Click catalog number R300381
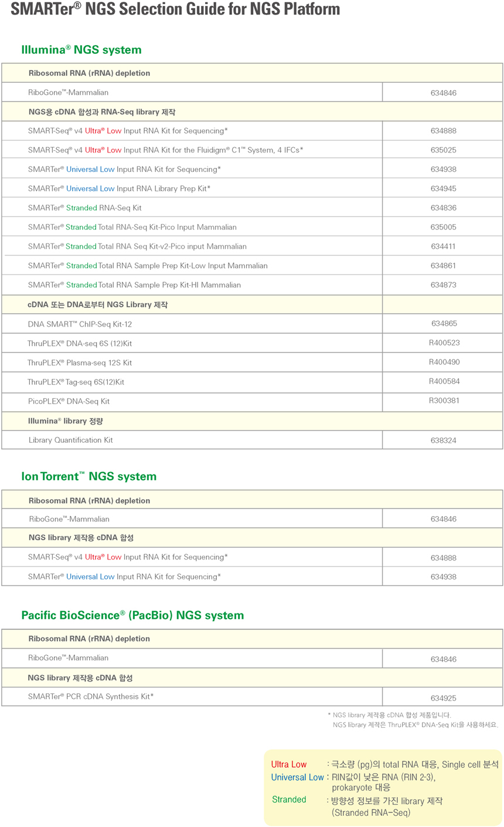504x827 pixels. tap(444, 401)
